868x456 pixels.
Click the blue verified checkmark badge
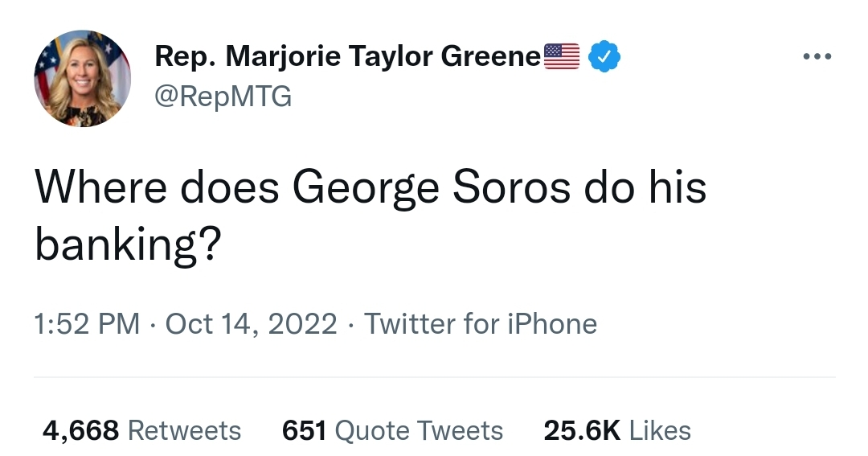point(604,57)
